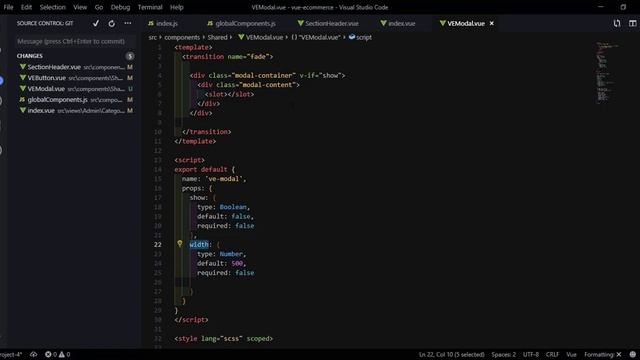This screenshot has height=360, width=640.
Task: Switch to the index.vue tab
Action: tap(398, 24)
